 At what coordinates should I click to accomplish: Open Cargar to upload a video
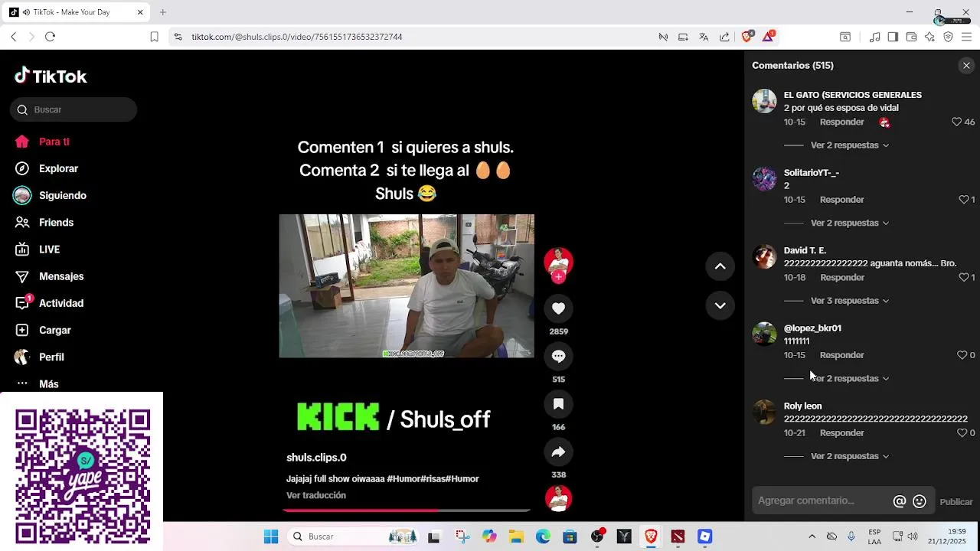tap(54, 331)
